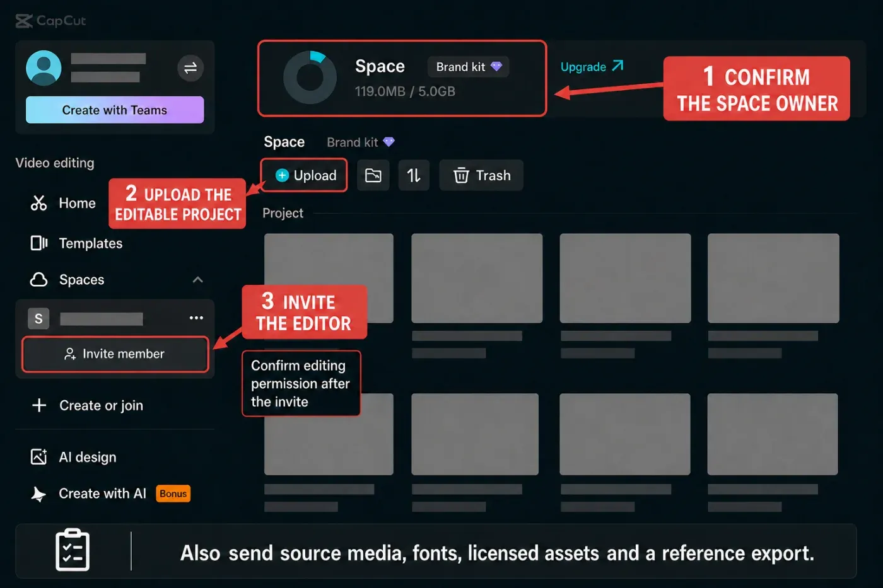Click the Spaces cloud icon
This screenshot has height=588, width=883.
(39, 279)
